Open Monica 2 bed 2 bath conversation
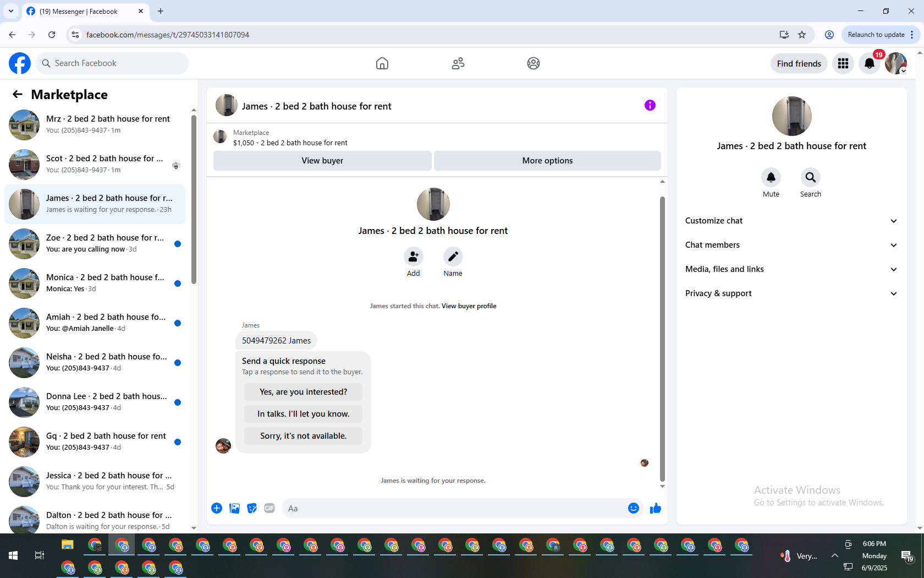Screen dimensions: 924x578 [95, 283]
